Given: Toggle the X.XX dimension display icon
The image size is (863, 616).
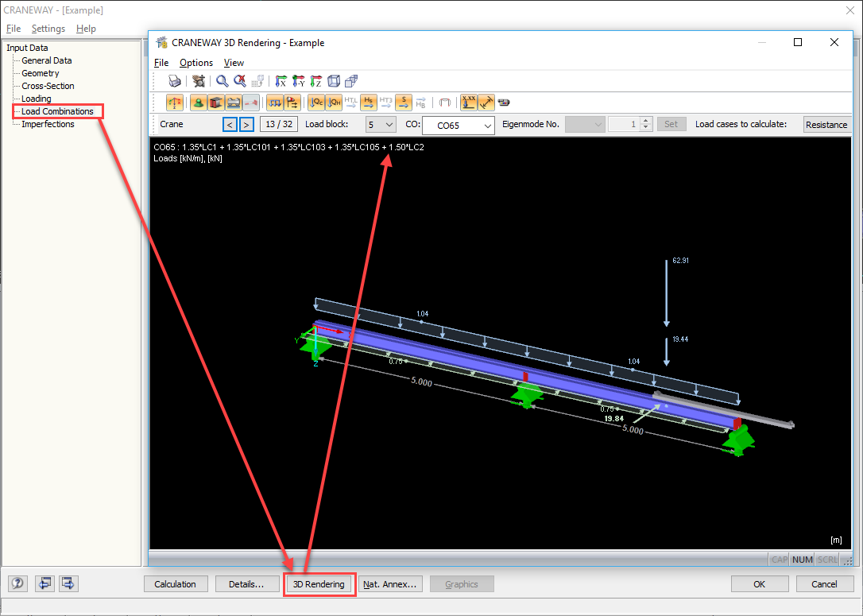Looking at the screenshot, I should coord(468,102).
